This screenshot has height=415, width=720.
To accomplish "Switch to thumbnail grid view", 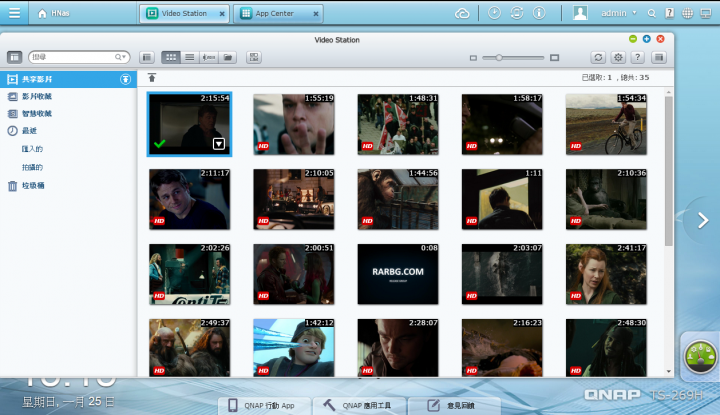I will click(x=171, y=57).
